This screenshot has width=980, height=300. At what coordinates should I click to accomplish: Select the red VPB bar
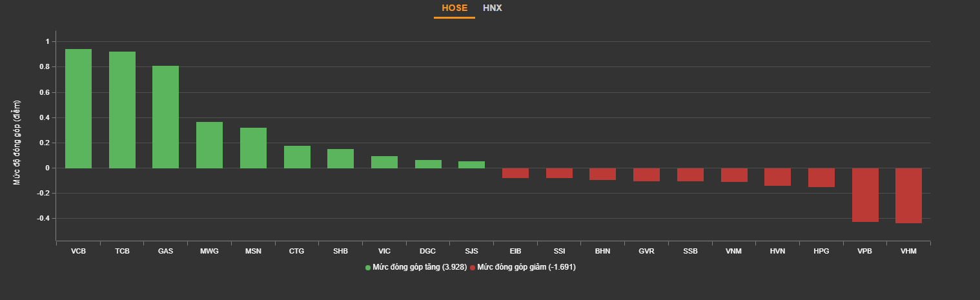865,195
